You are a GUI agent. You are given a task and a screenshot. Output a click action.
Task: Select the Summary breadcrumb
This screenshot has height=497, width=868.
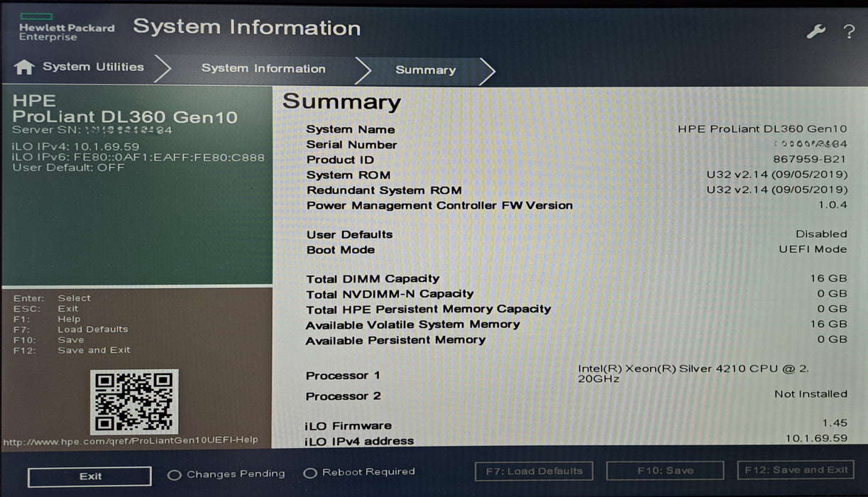[425, 70]
